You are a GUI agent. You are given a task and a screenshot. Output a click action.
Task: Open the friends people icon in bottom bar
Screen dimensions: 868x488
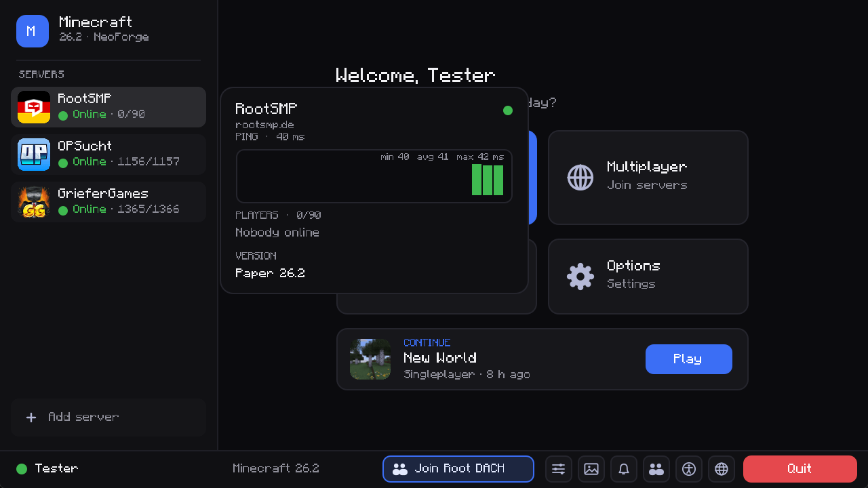point(656,469)
